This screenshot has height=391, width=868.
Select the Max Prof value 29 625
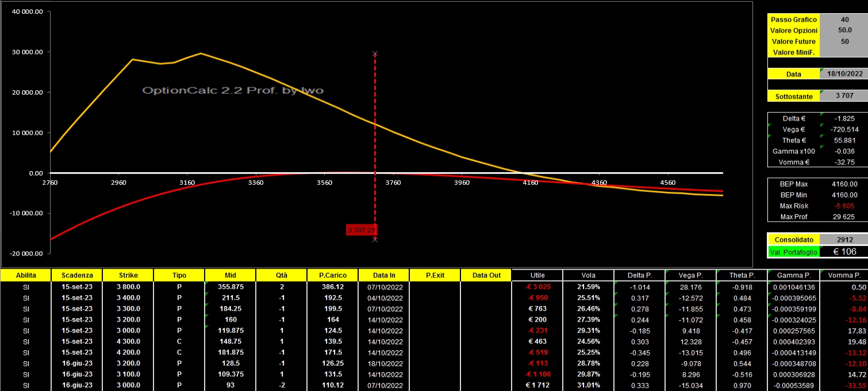pyautogui.click(x=844, y=216)
